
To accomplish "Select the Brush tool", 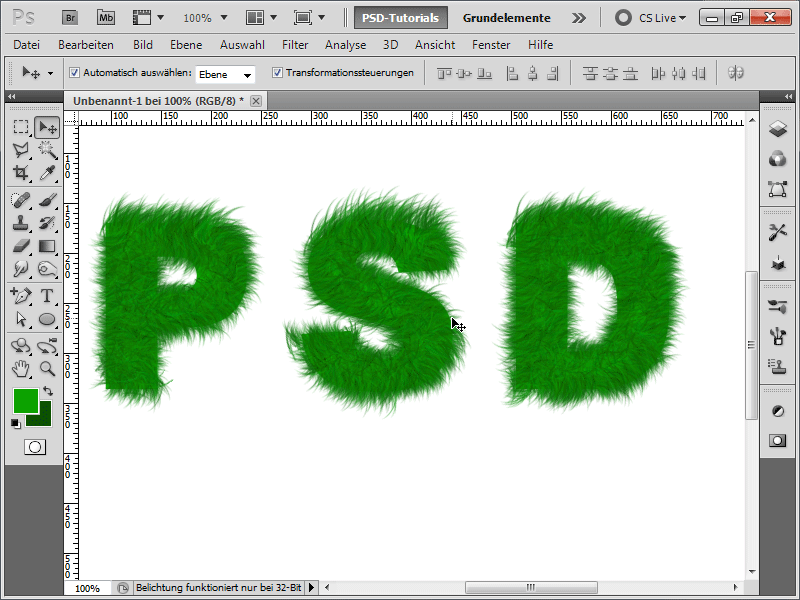I will coord(47,199).
